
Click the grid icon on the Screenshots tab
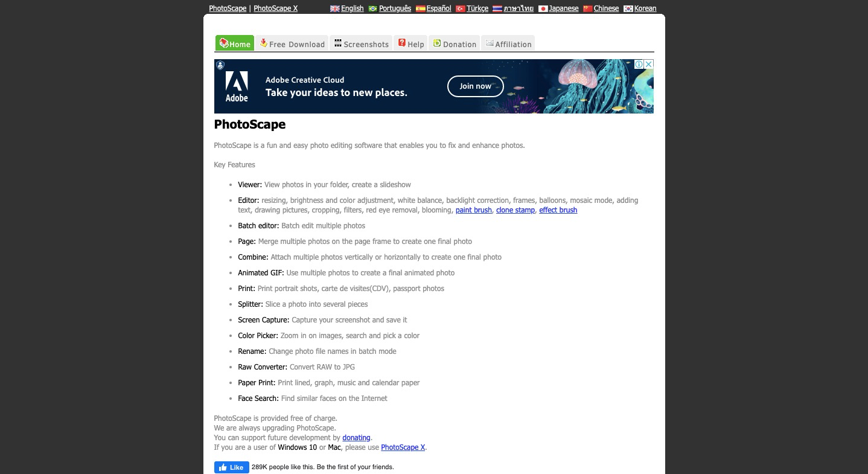338,43
